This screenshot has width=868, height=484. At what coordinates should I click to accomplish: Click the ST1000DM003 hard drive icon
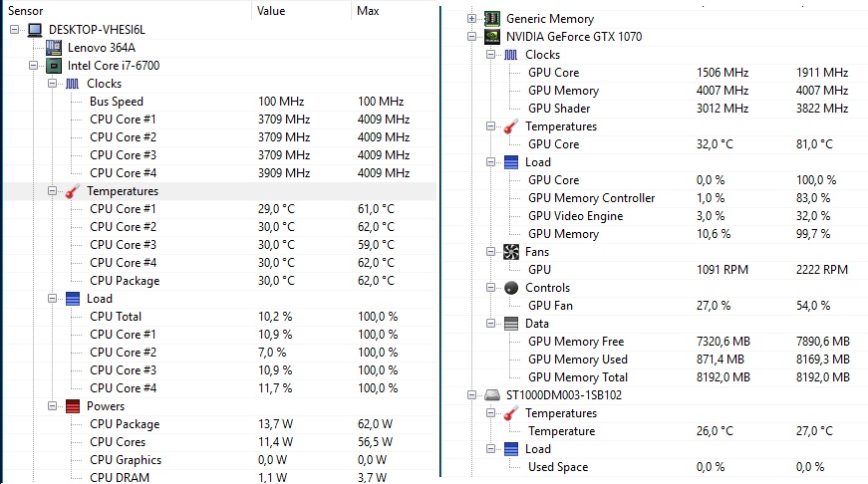[x=491, y=395]
